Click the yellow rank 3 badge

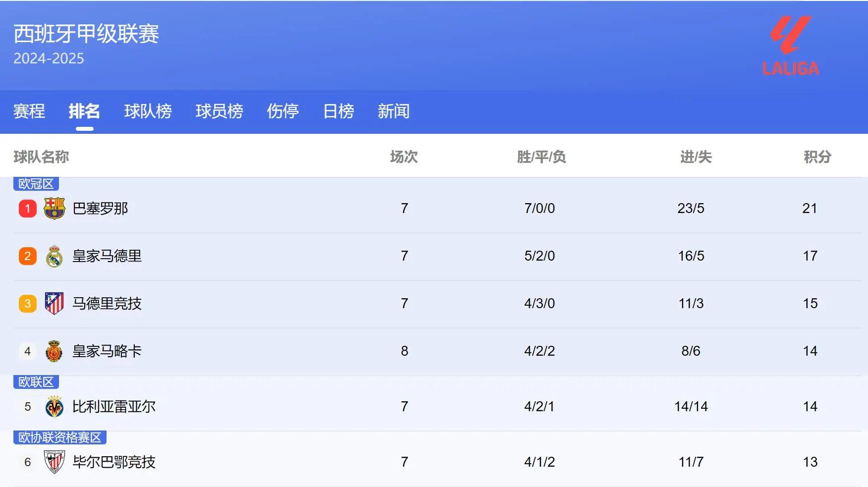(28, 304)
